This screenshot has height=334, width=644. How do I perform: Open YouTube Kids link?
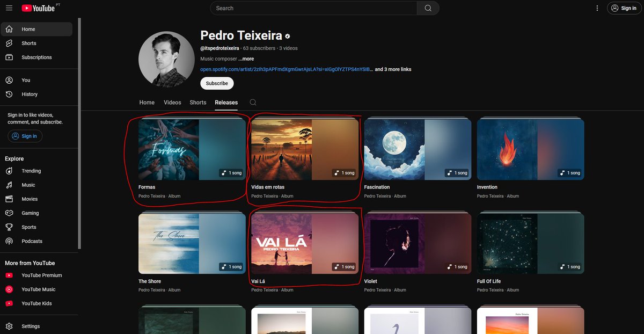point(37,303)
